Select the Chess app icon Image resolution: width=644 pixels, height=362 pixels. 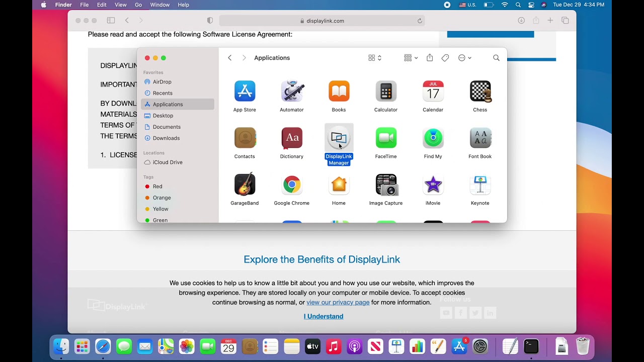click(480, 91)
